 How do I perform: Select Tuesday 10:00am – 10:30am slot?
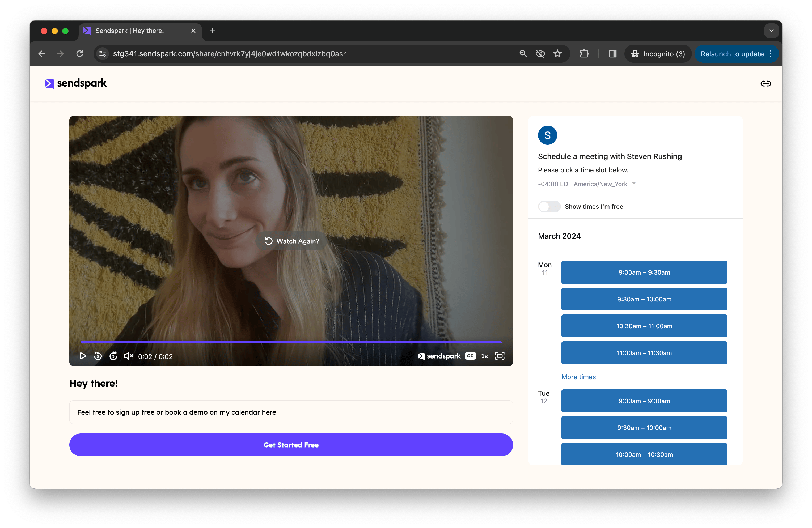[x=644, y=454]
